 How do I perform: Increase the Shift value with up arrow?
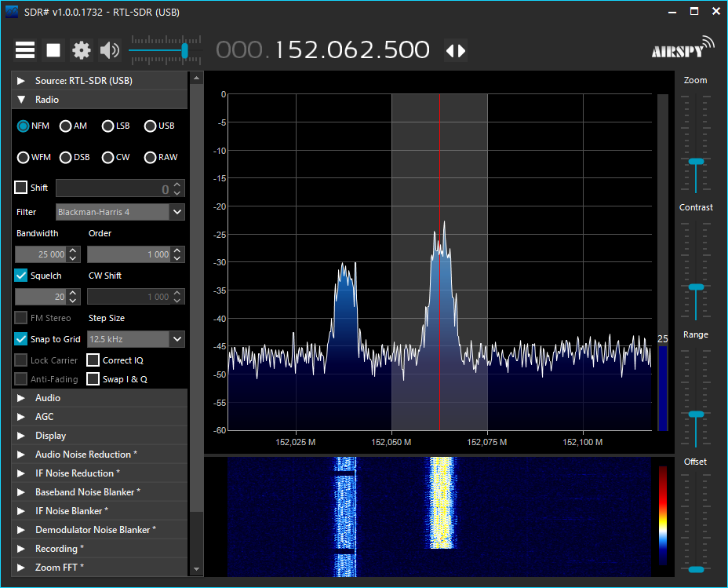177,184
